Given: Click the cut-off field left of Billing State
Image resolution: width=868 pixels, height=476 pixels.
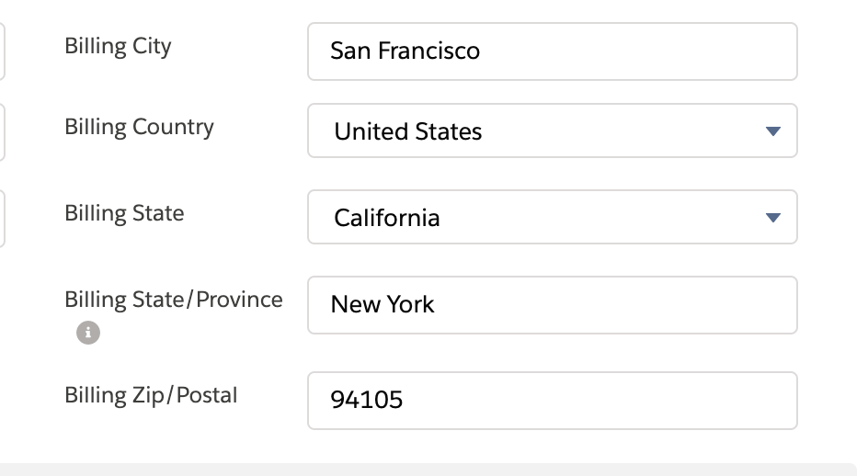Looking at the screenshot, I should (x=3, y=218).
